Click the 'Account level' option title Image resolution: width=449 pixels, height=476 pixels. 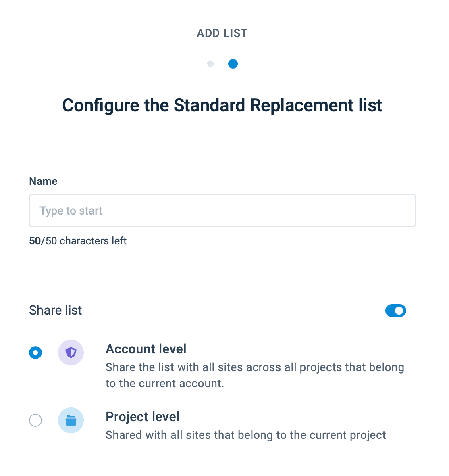click(x=146, y=349)
